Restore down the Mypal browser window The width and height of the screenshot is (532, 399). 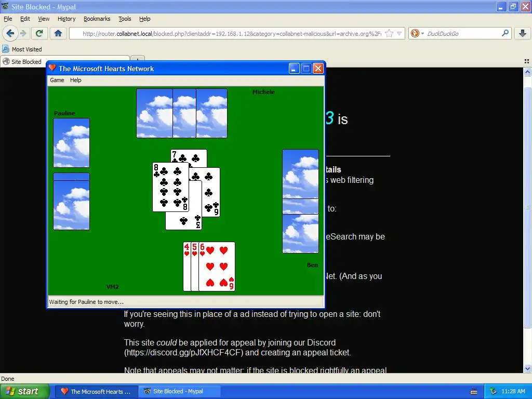point(513,6)
